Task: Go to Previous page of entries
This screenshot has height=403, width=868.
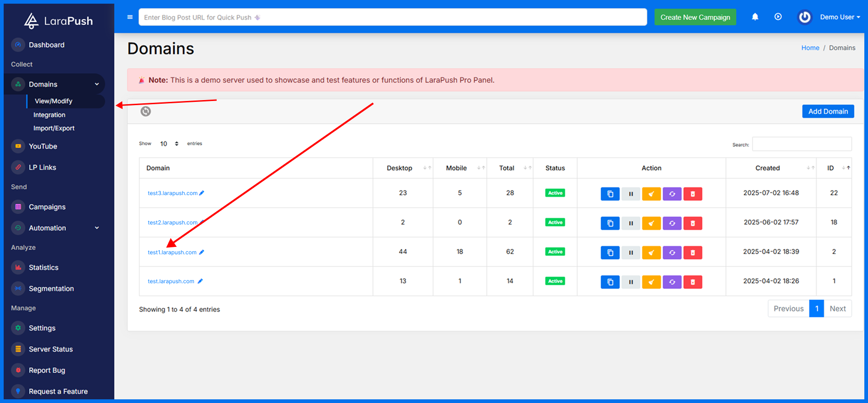Action: click(x=789, y=308)
